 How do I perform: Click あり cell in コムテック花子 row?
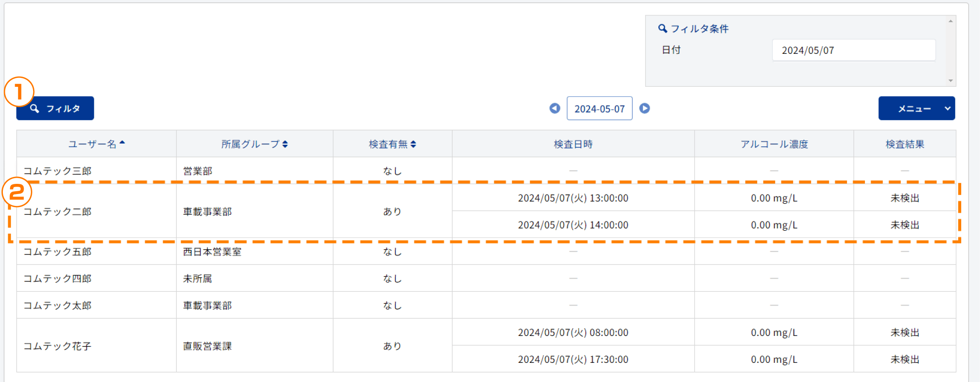point(392,346)
